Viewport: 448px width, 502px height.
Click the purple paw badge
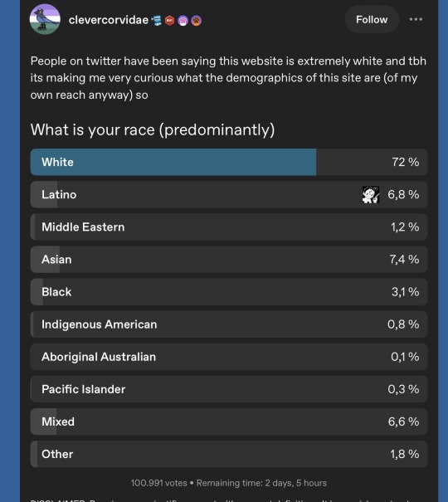183,21
